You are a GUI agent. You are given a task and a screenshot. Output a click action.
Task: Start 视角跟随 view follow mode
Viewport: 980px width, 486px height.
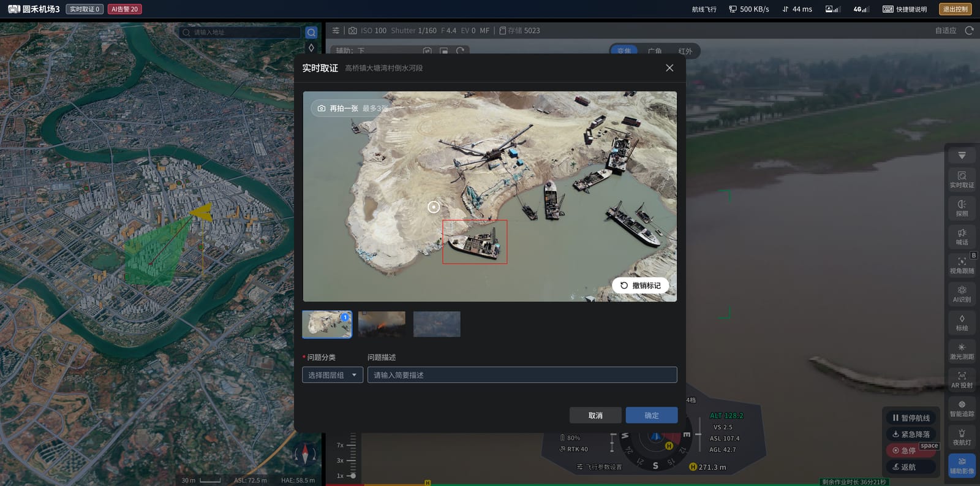[962, 265]
